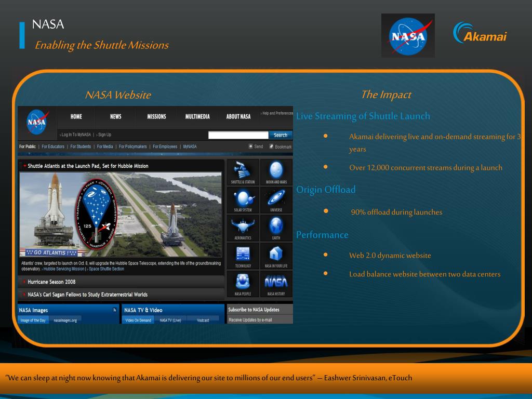The width and height of the screenshot is (532, 399).
Task: Open the Earth globe icon
Action: (x=276, y=228)
